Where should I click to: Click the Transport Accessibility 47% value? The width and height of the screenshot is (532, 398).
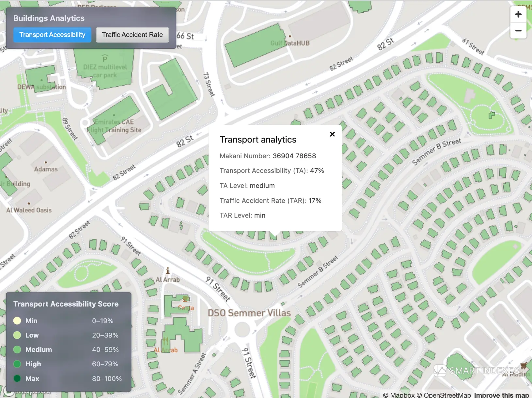tap(317, 171)
